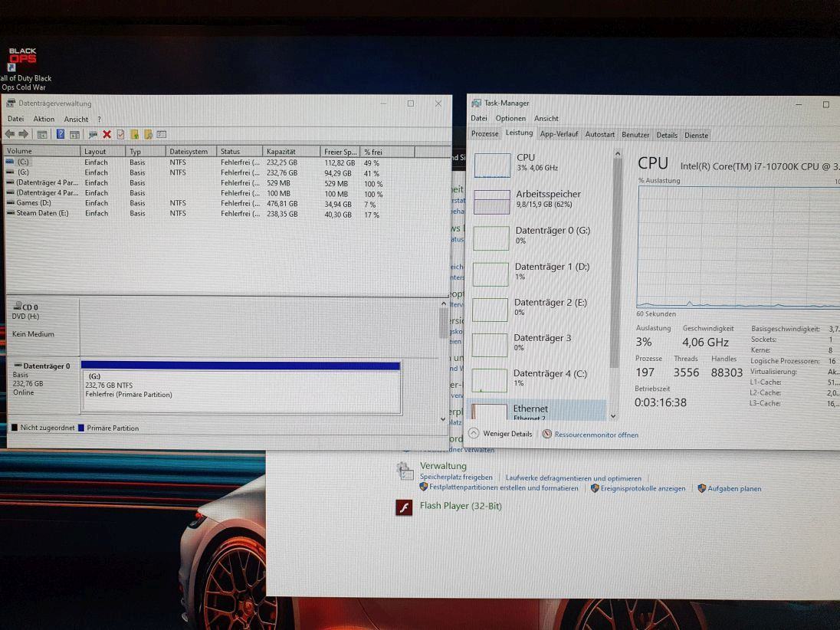
Task: Switch to Details tab
Action: pyautogui.click(x=667, y=135)
